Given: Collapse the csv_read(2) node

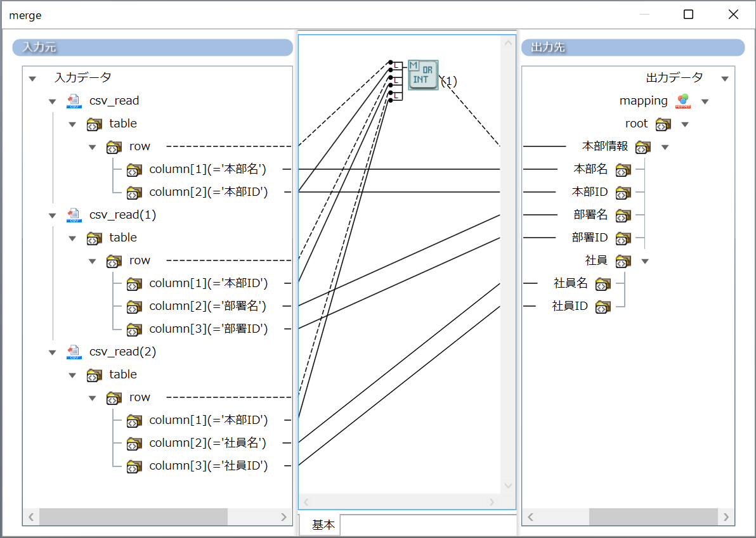Looking at the screenshot, I should (52, 352).
